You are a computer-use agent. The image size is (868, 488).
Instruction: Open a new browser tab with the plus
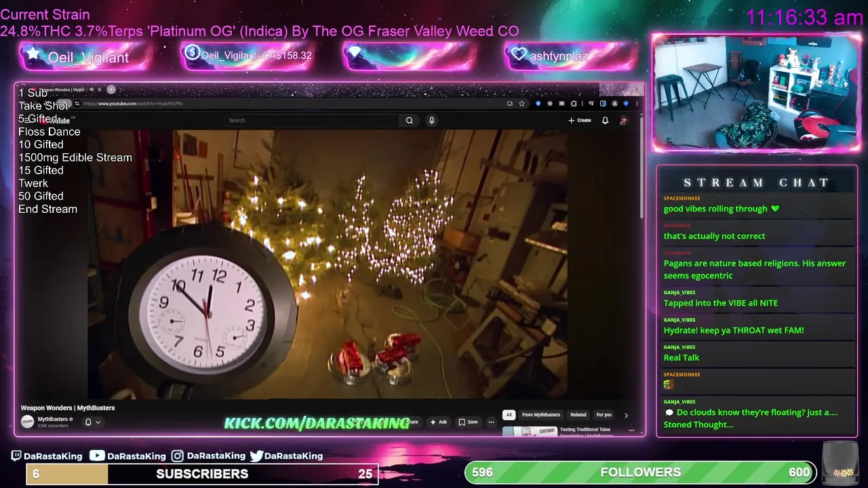pos(111,89)
